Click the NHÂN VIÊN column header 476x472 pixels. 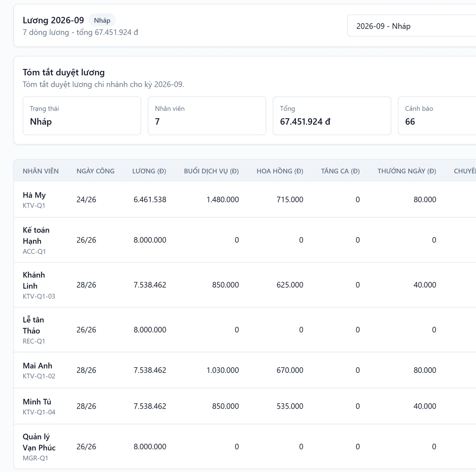pos(41,171)
